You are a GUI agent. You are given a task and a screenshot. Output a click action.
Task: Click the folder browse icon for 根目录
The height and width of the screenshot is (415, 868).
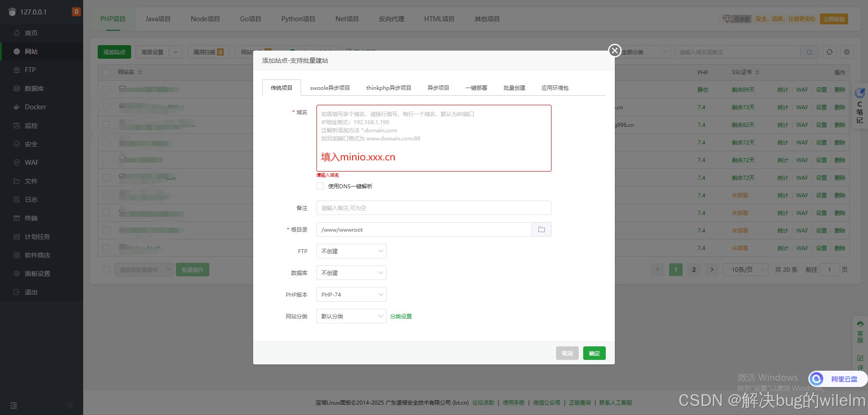coord(542,229)
